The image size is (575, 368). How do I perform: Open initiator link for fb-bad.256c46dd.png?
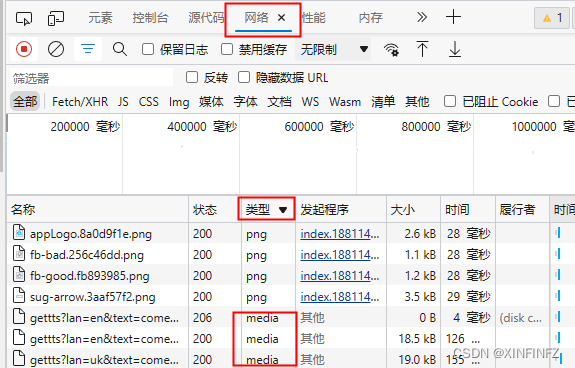tap(340, 254)
